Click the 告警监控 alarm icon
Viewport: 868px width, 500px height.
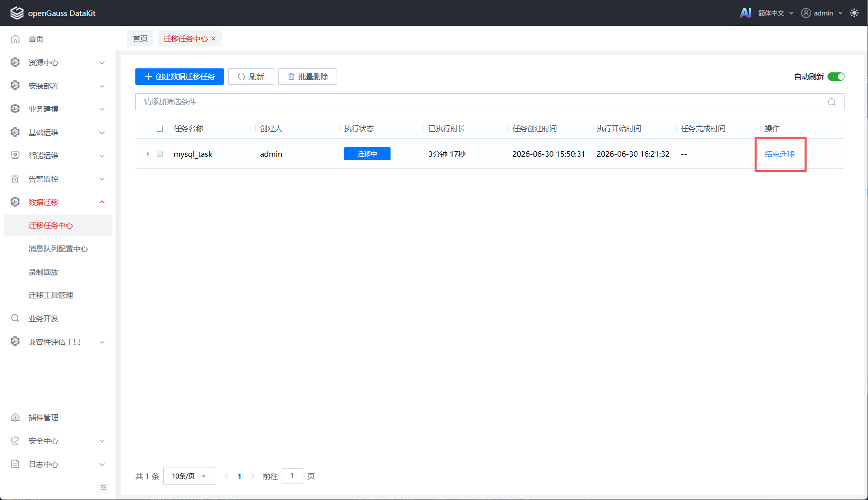click(15, 179)
